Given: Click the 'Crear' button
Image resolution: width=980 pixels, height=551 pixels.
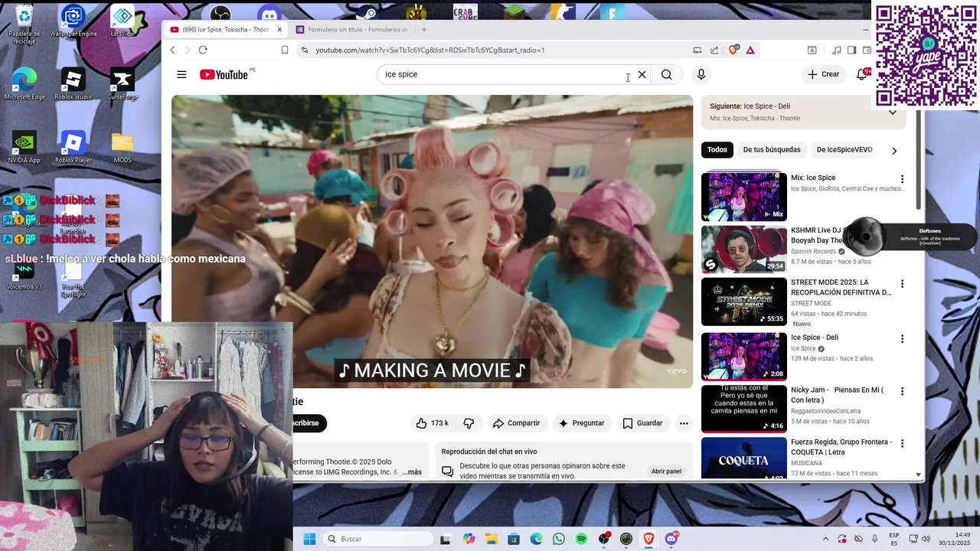Looking at the screenshot, I should tap(823, 74).
